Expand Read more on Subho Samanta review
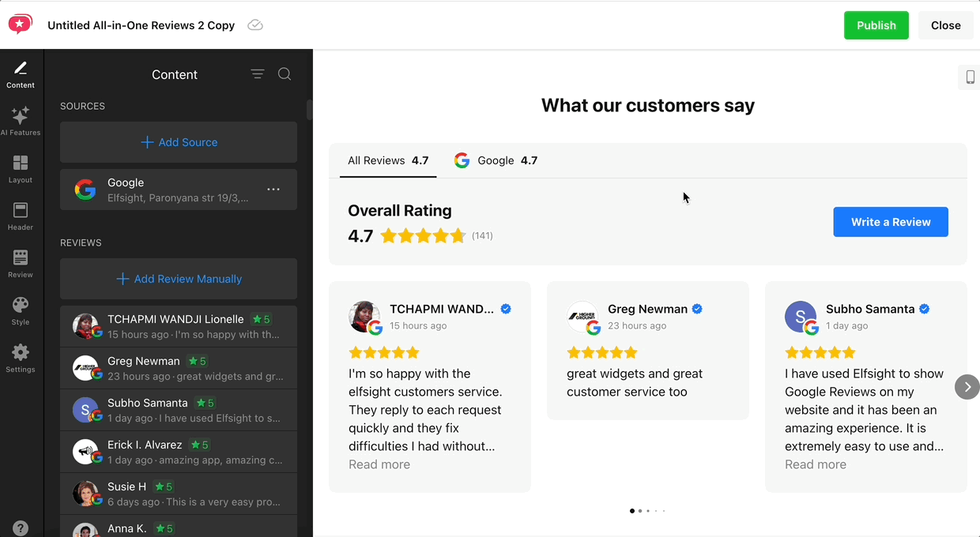 815,464
